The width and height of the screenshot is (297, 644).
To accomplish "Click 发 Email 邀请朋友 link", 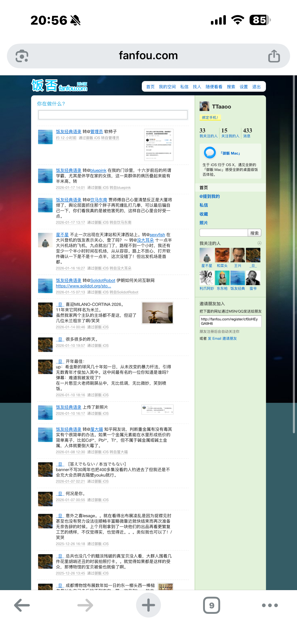I will pos(222,338).
